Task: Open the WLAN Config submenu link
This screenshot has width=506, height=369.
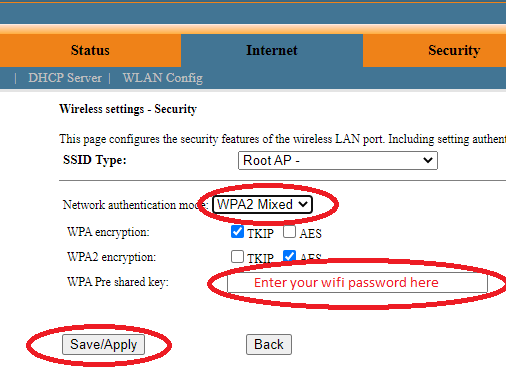Action: (163, 78)
